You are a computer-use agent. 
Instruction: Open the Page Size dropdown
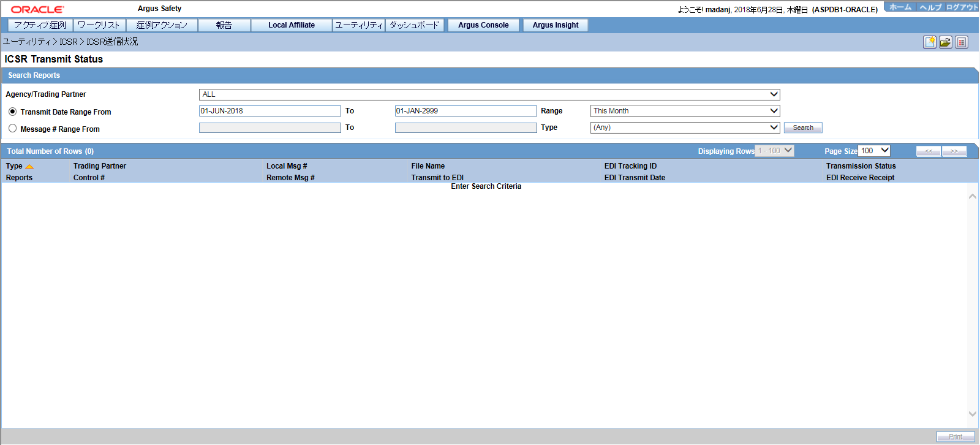(874, 151)
